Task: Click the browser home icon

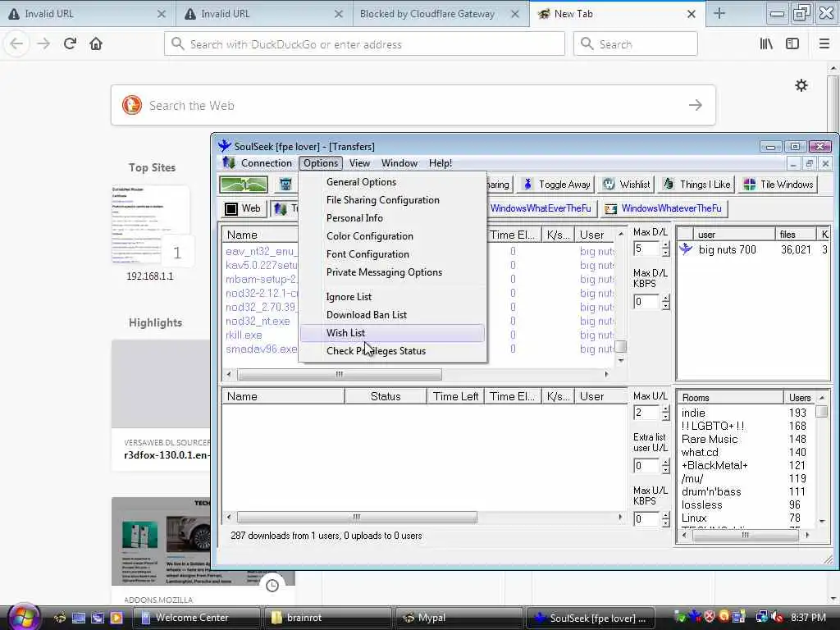Action: tap(96, 44)
